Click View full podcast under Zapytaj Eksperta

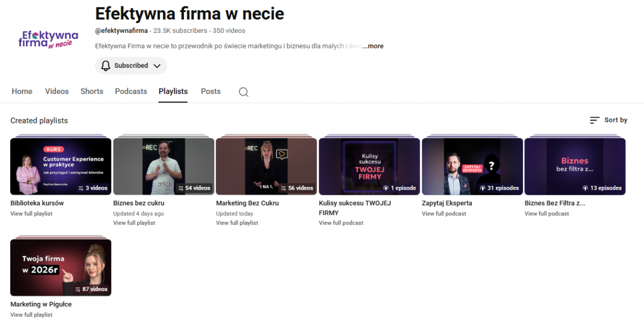pyautogui.click(x=444, y=214)
